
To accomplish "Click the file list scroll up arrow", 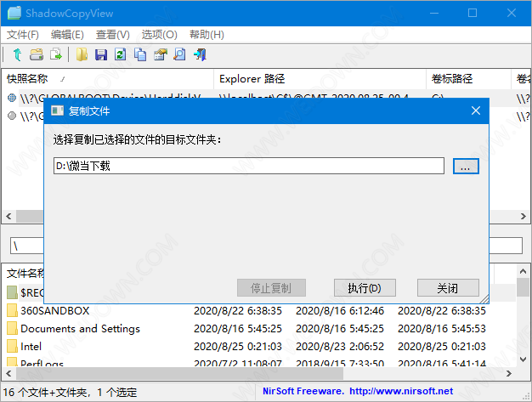I will [x=523, y=271].
